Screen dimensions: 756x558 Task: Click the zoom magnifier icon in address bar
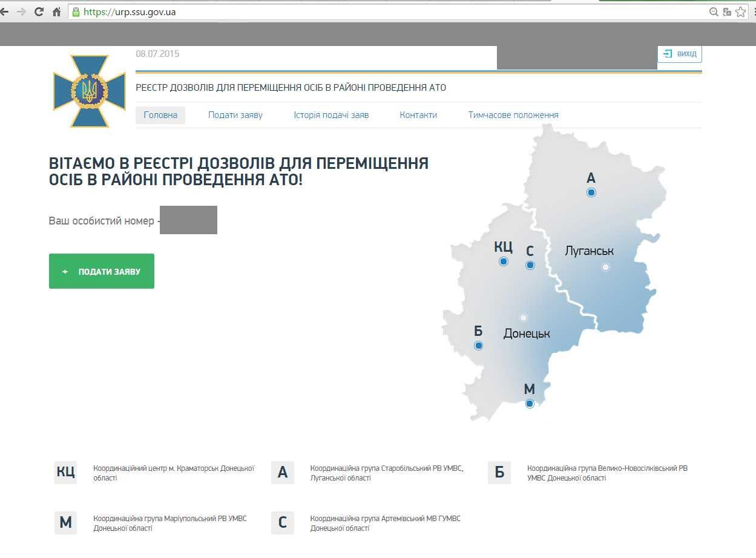click(714, 11)
